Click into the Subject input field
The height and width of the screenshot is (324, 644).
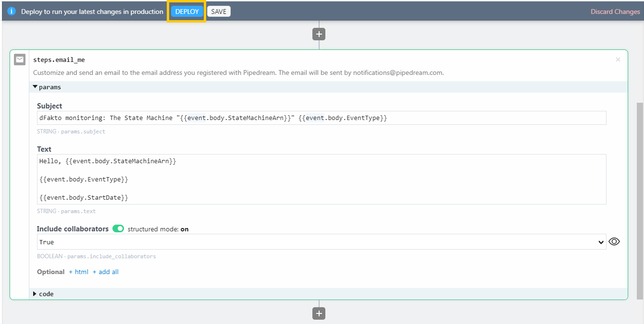click(x=321, y=118)
